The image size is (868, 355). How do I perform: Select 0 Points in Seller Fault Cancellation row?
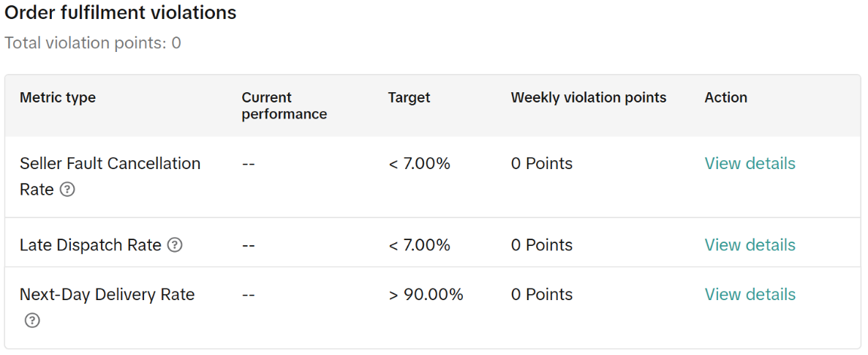541,164
